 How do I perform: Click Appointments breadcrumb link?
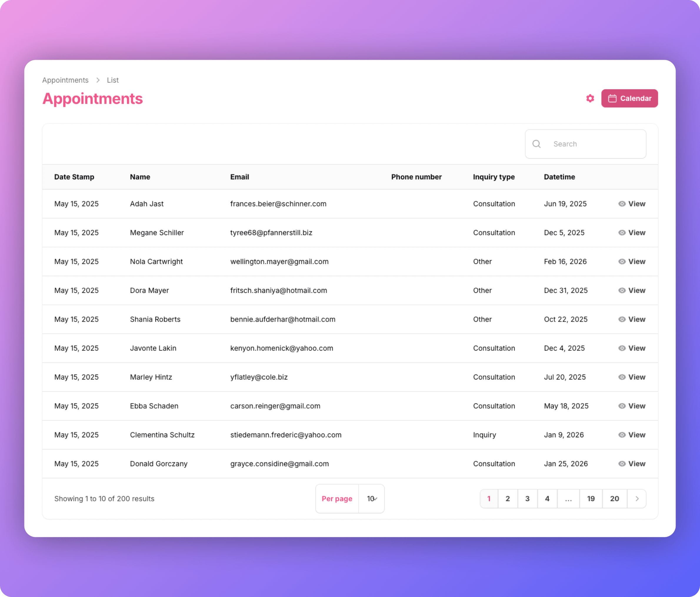pyautogui.click(x=65, y=80)
